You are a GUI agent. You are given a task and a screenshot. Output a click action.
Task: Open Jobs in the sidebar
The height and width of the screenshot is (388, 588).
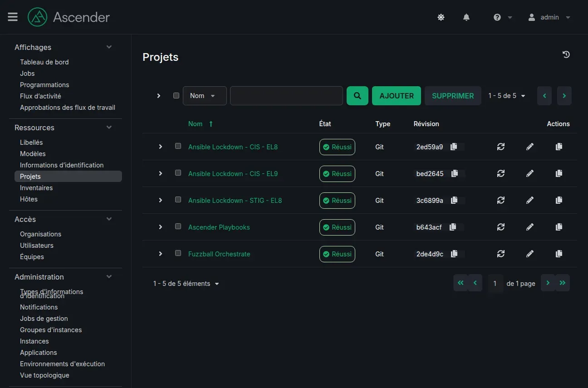coord(27,74)
